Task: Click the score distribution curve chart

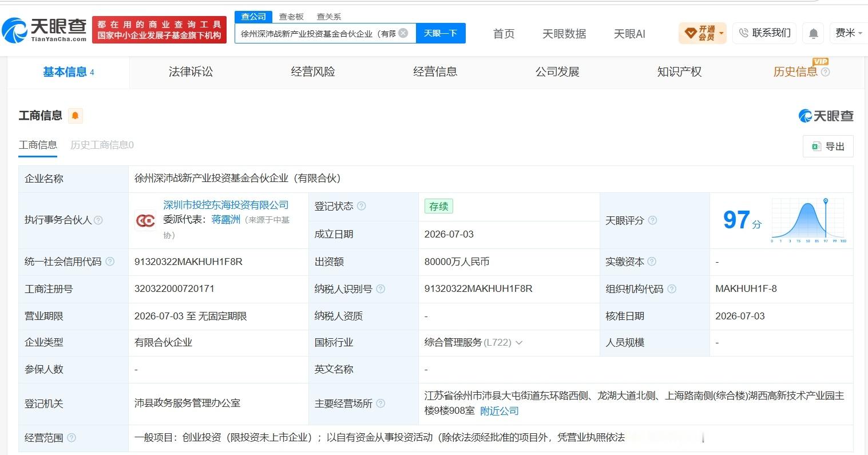Action: pyautogui.click(x=808, y=220)
